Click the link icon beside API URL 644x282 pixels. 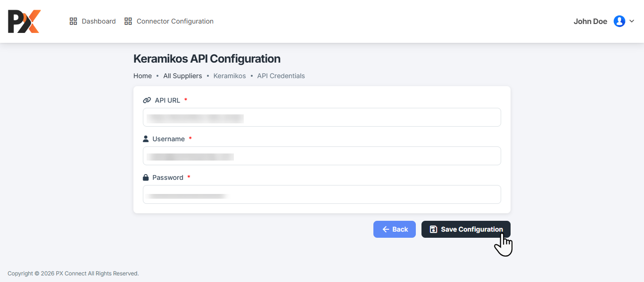click(x=147, y=100)
